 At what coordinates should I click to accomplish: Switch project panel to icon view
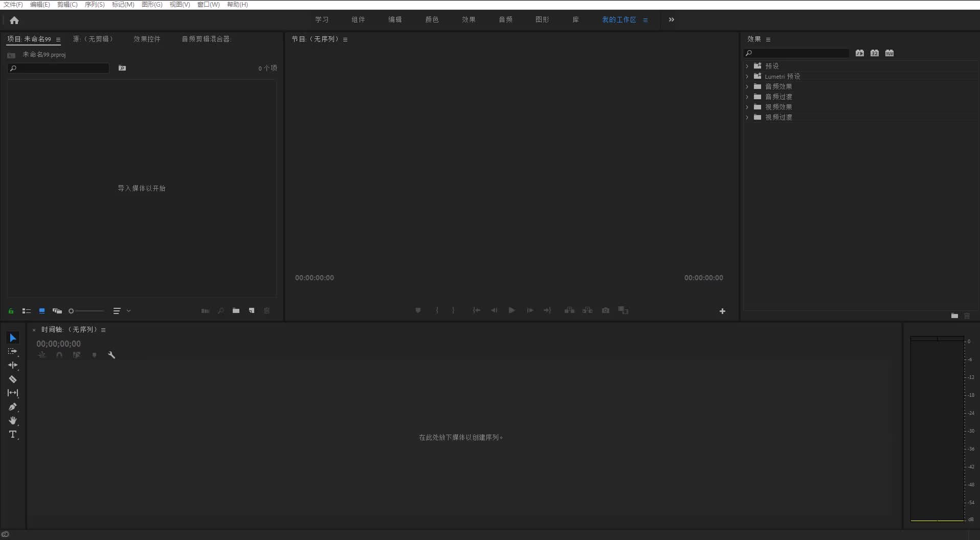click(x=42, y=311)
